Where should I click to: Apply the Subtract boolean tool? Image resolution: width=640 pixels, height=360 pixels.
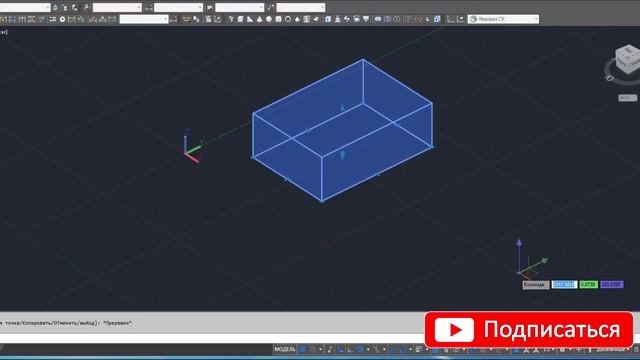tap(387, 19)
